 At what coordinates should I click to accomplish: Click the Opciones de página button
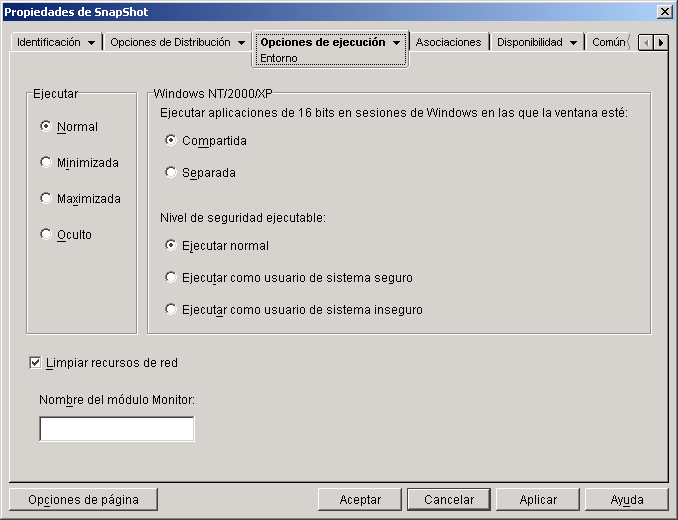tap(83, 500)
